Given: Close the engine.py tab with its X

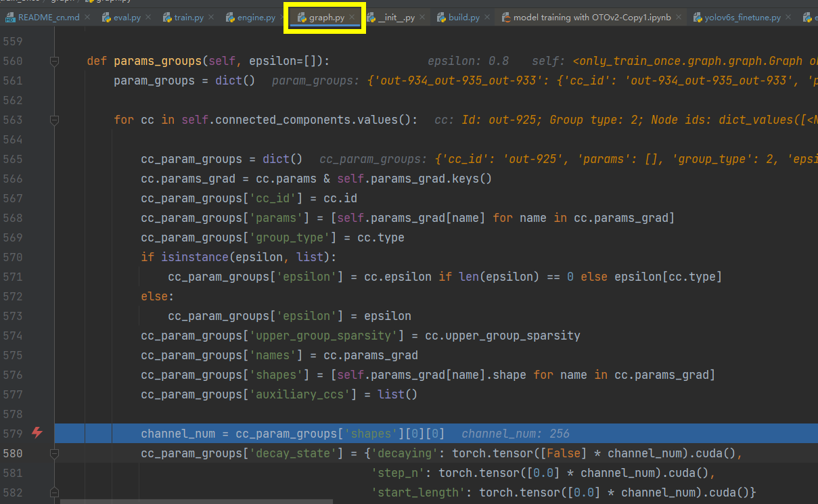Looking at the screenshot, I should [x=281, y=17].
